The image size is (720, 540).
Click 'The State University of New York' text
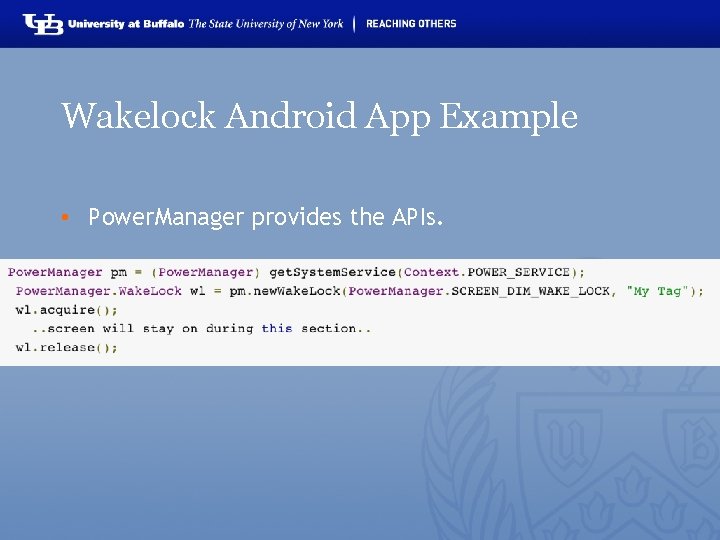pyautogui.click(x=266, y=24)
